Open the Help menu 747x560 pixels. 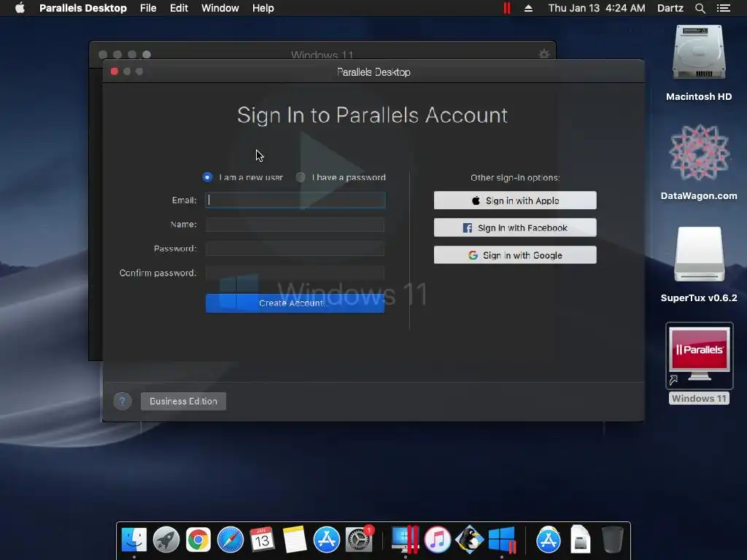click(x=263, y=8)
